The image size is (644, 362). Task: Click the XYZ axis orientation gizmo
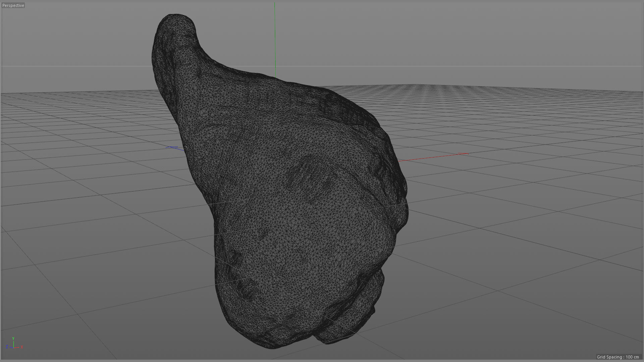point(14,344)
